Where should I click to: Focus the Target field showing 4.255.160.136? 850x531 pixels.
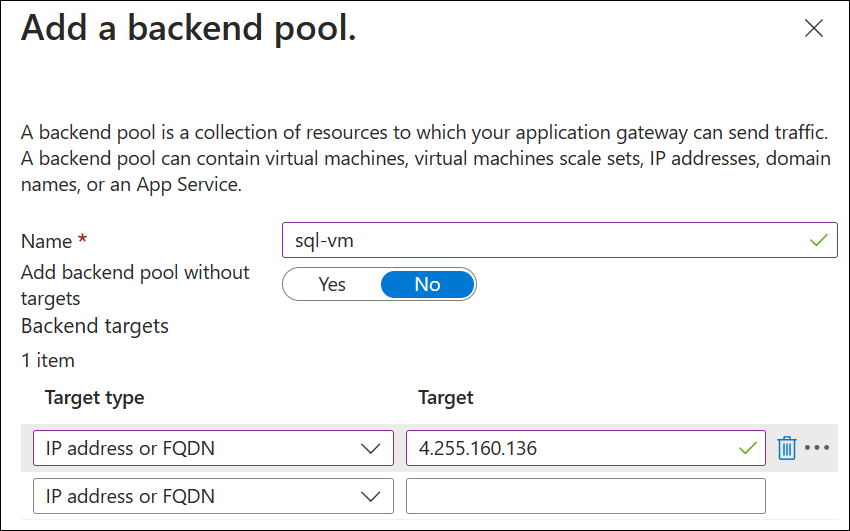[x=570, y=448]
